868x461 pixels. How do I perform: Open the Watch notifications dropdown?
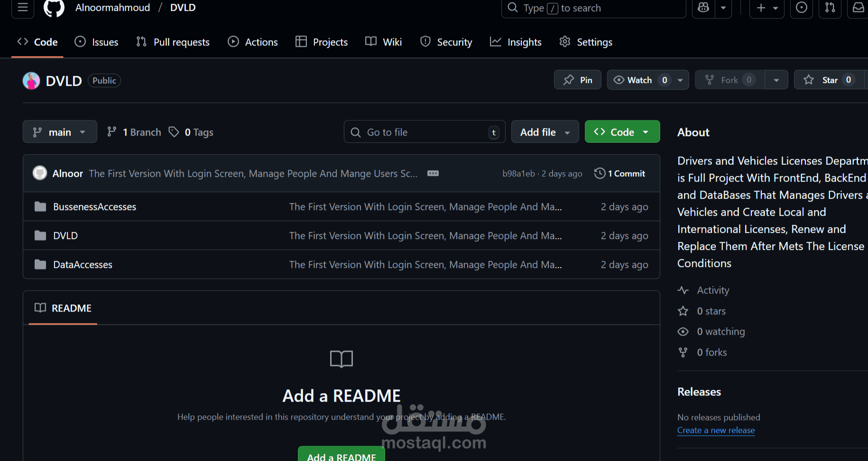pos(648,80)
